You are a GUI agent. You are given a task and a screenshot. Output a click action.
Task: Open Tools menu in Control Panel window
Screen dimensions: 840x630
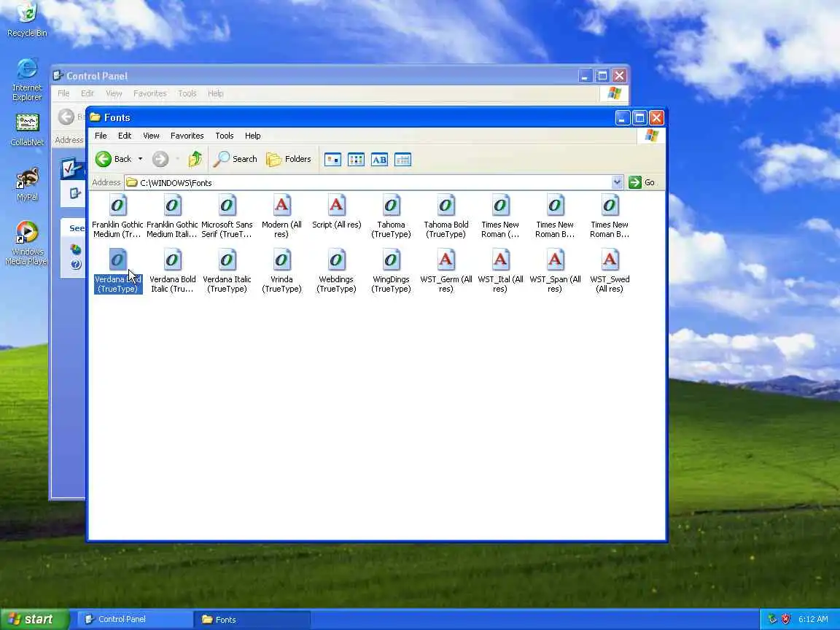(x=187, y=94)
